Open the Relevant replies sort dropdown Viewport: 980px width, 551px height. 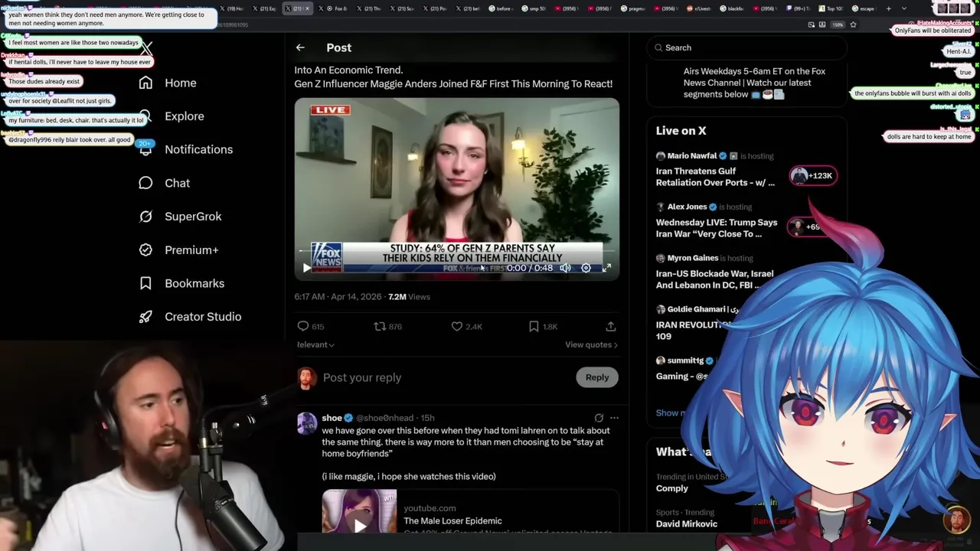coord(315,344)
